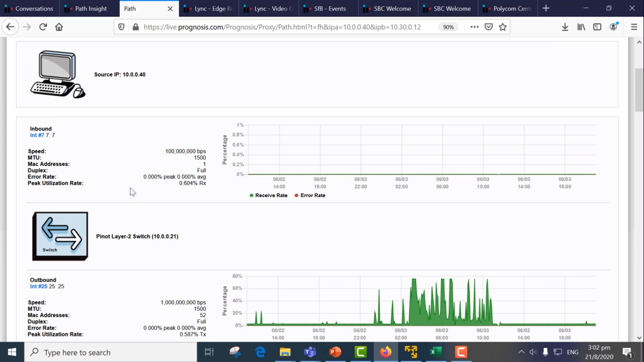Click the URL address bar
Image resolution: width=644 pixels, height=362 pixels.
[288, 27]
